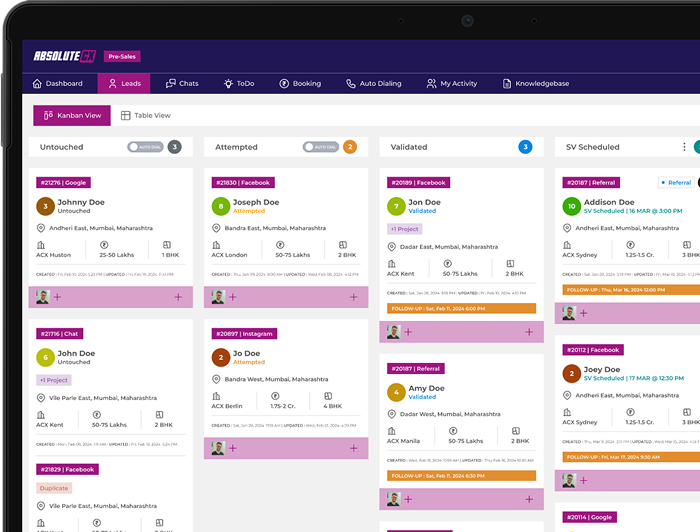Viewport: 700px width, 532px height.
Task: Click the Untouched count badge 3
Action: click(x=175, y=147)
